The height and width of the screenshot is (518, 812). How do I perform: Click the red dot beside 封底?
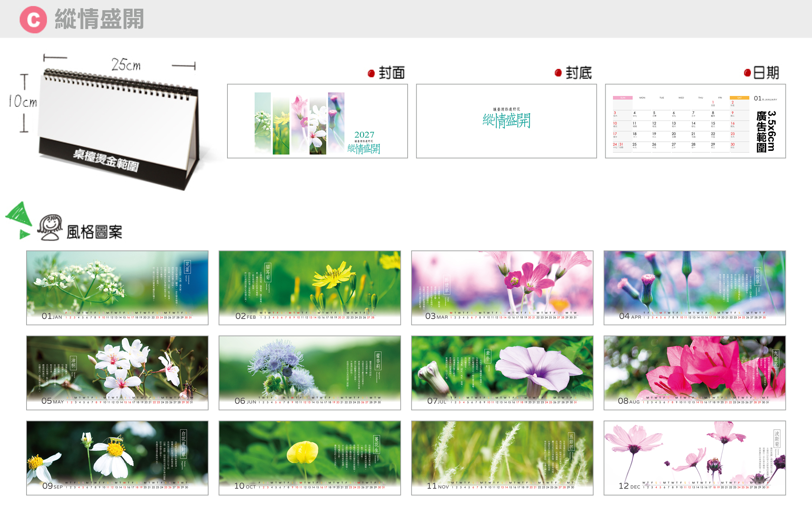click(x=558, y=73)
